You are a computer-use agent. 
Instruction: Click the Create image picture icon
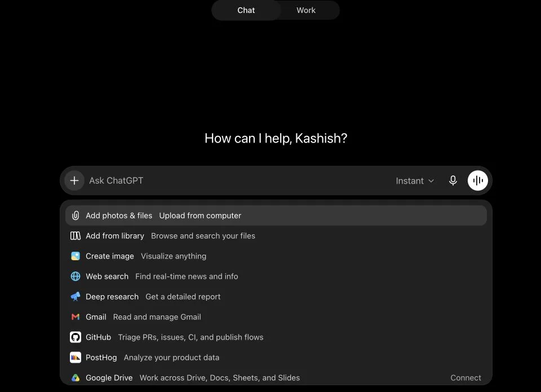[76, 256]
